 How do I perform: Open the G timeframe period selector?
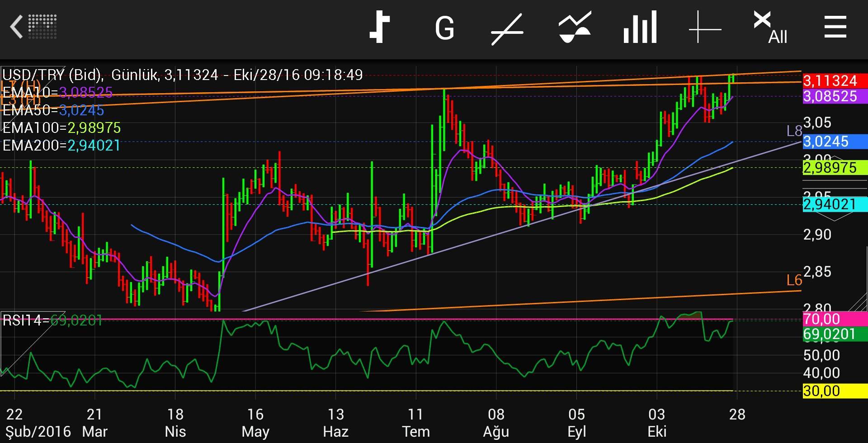(x=444, y=28)
